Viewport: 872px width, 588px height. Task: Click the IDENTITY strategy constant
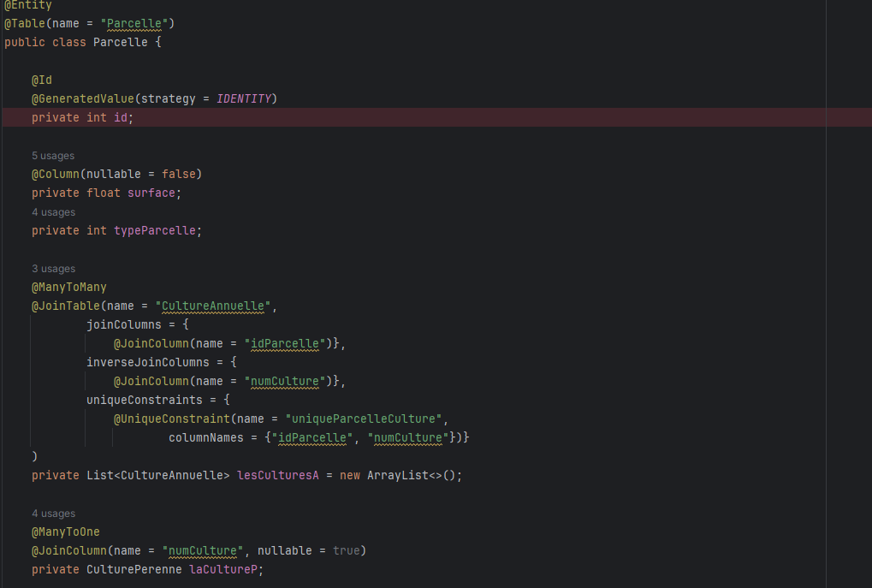pyautogui.click(x=244, y=98)
